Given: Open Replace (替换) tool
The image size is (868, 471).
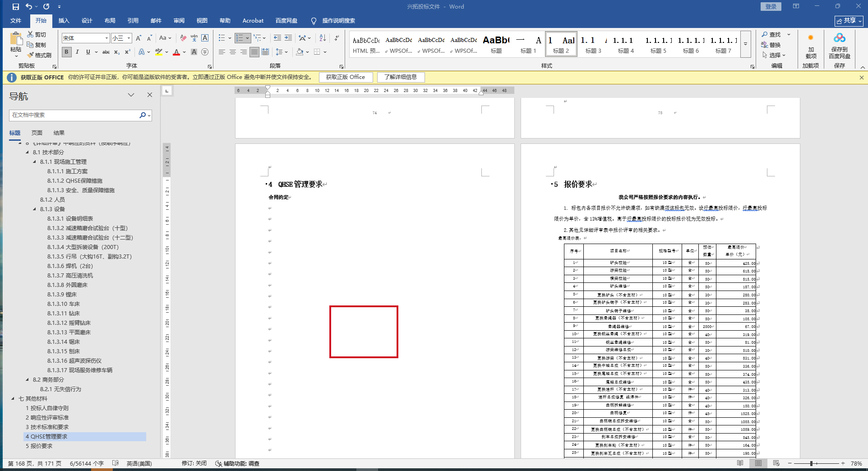Looking at the screenshot, I should [x=771, y=45].
